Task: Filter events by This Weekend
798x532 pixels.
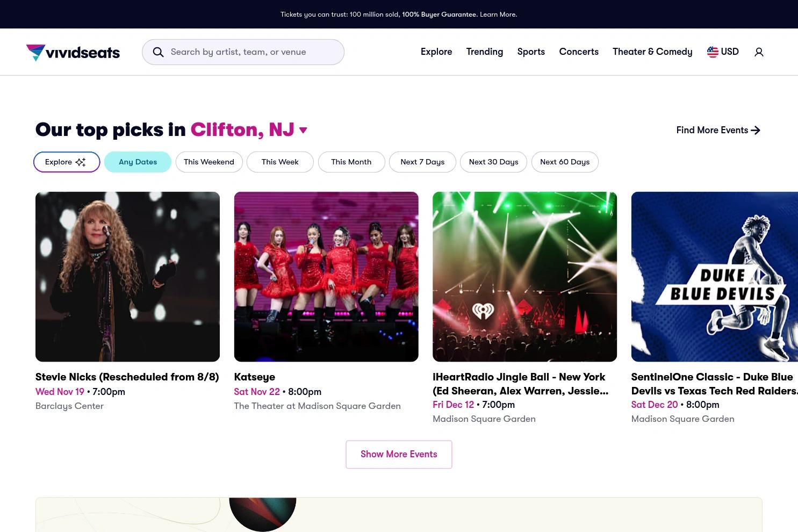Action: click(x=209, y=162)
